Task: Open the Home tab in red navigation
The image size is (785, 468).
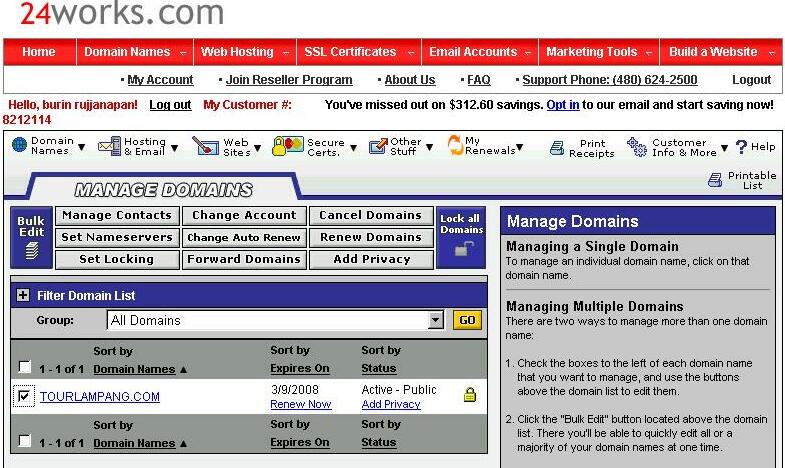Action: [x=39, y=52]
